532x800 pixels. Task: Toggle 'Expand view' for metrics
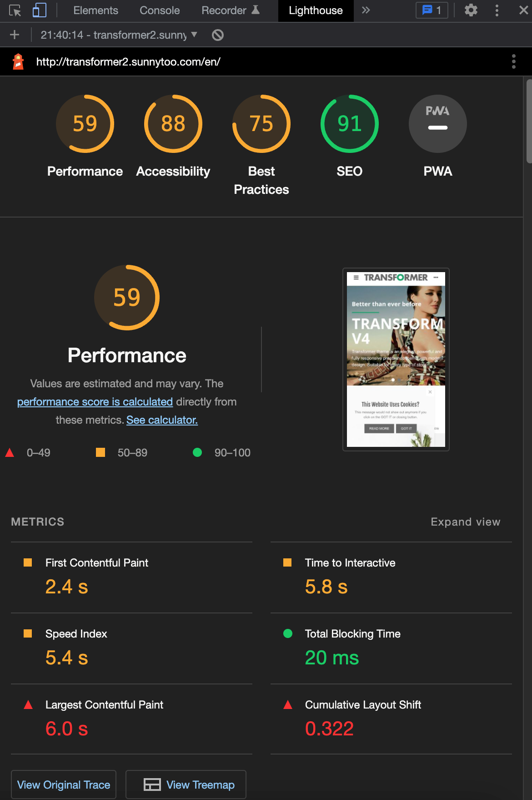point(466,522)
